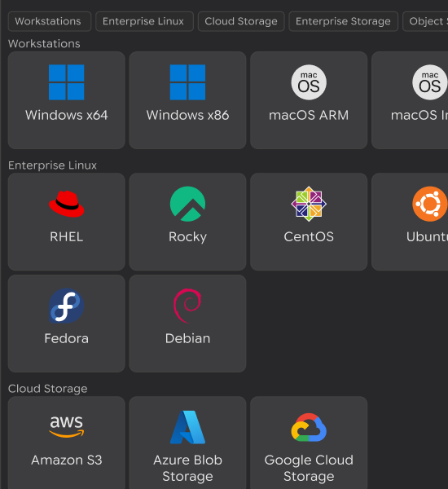Screen dimensions: 448x489
Task: Select the Windows x64 tile
Action: [67, 100]
